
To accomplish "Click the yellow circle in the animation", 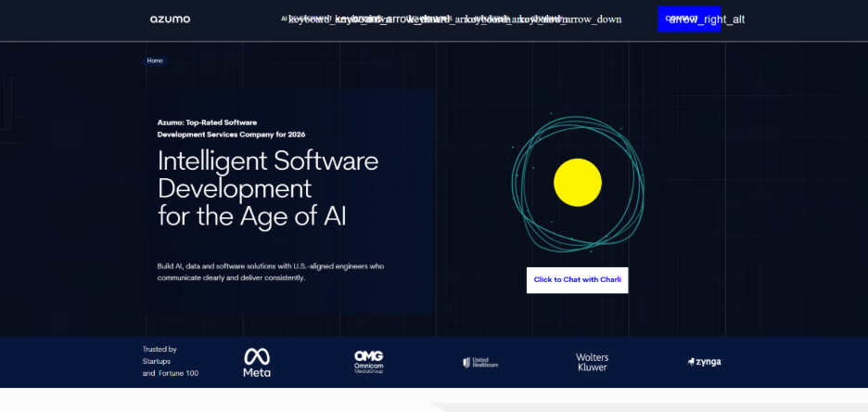I will click(x=578, y=182).
